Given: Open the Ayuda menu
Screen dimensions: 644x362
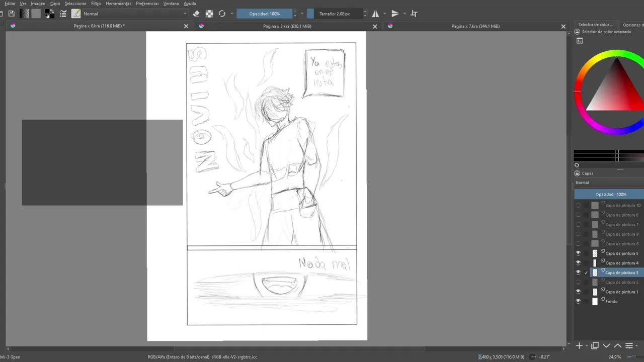Looking at the screenshot, I should pos(190,4).
